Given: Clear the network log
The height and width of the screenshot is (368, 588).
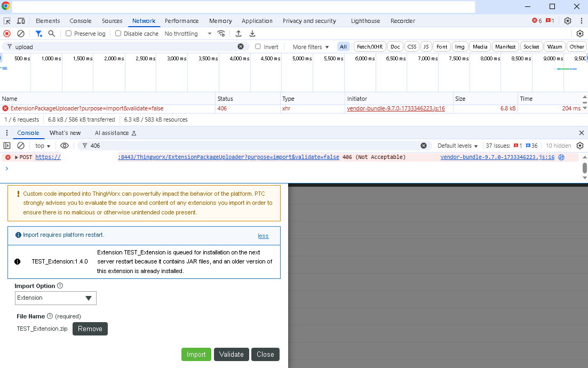Looking at the screenshot, I should point(21,34).
